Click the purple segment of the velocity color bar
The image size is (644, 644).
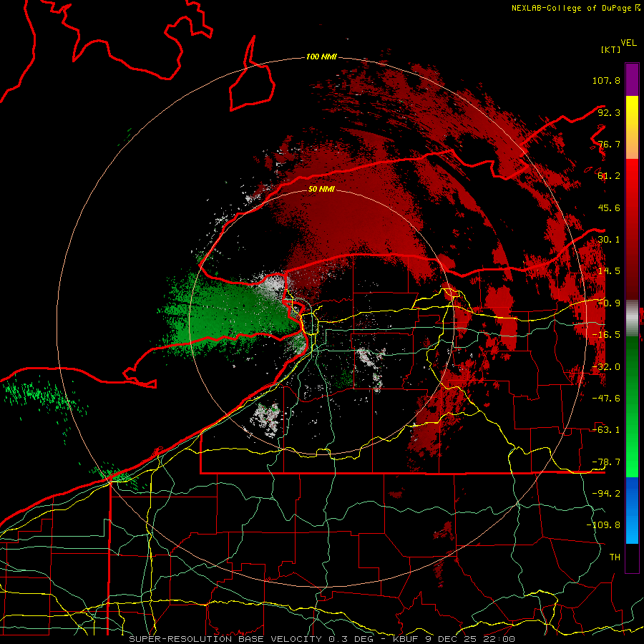(x=632, y=79)
